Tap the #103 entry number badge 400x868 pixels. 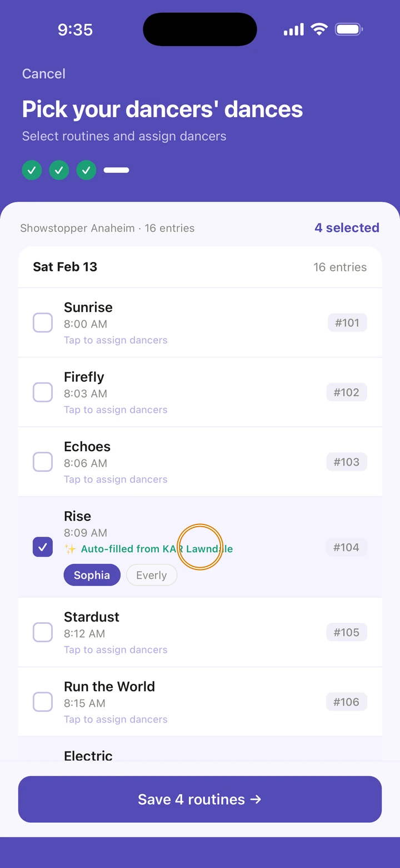[346, 462]
